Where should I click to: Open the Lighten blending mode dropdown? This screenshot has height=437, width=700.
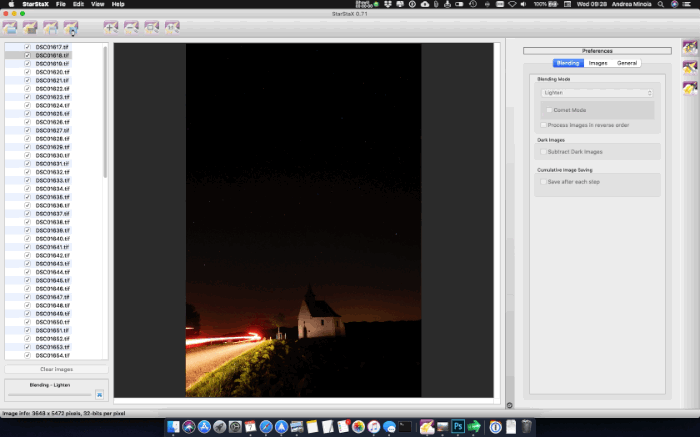point(597,93)
